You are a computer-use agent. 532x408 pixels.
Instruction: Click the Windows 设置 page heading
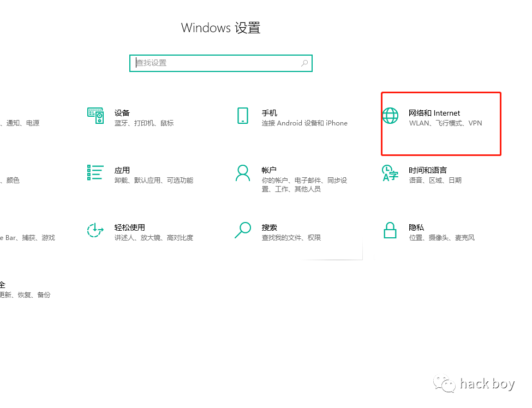[x=221, y=28]
